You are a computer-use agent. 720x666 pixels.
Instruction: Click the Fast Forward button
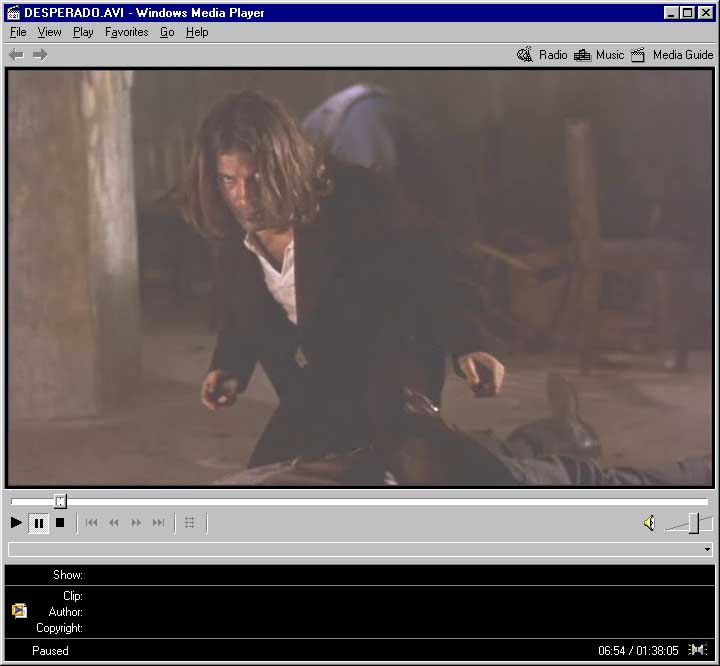(136, 522)
